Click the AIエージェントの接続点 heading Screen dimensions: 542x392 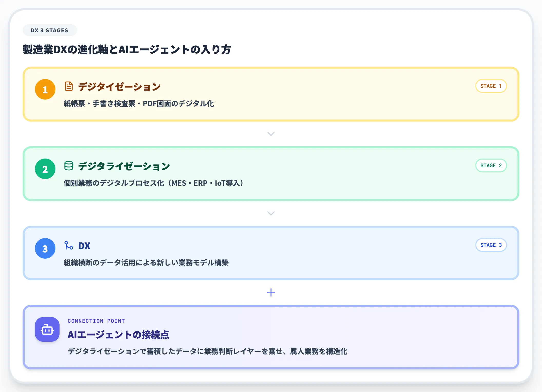click(x=119, y=334)
